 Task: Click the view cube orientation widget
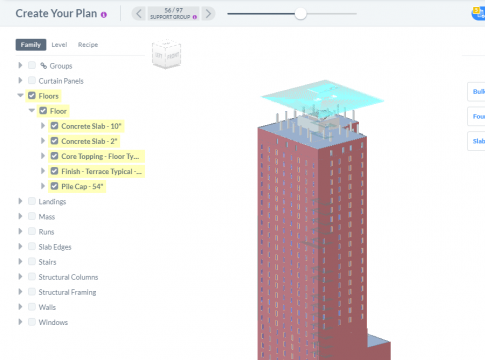[x=166, y=54]
